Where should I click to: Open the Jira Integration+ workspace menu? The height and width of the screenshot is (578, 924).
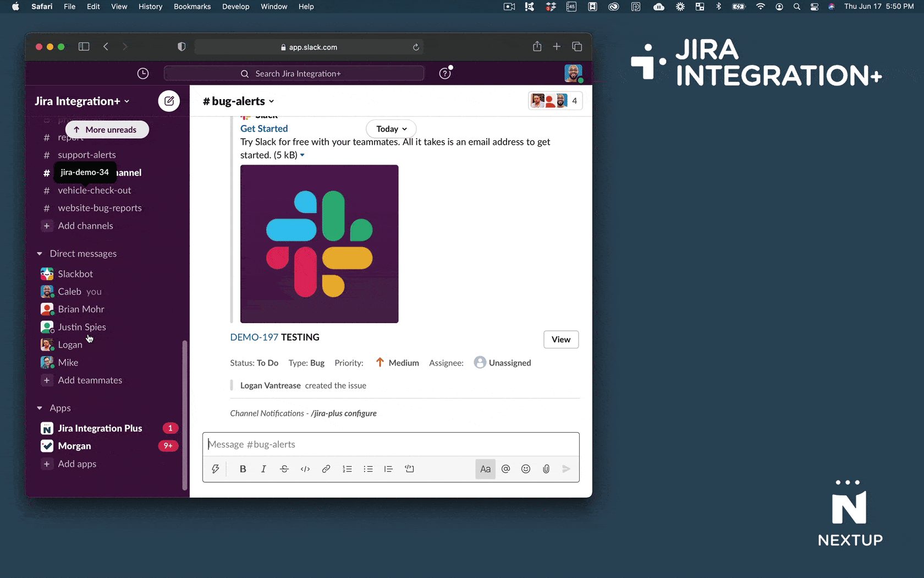(82, 101)
